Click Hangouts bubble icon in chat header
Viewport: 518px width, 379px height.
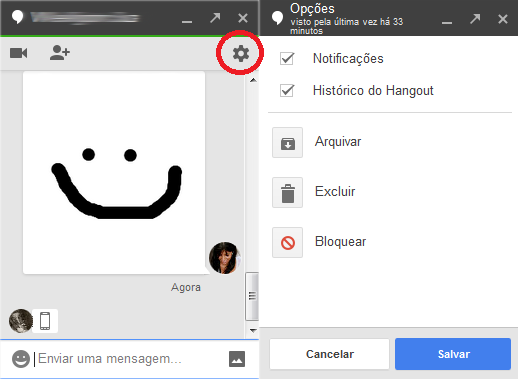tap(17, 17)
